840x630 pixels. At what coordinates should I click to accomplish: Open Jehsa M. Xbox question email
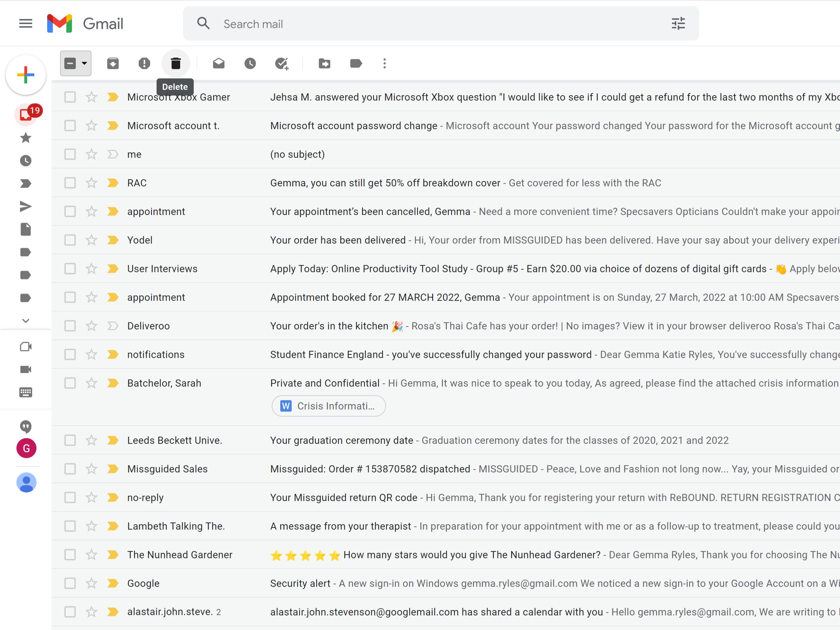[x=446, y=97]
